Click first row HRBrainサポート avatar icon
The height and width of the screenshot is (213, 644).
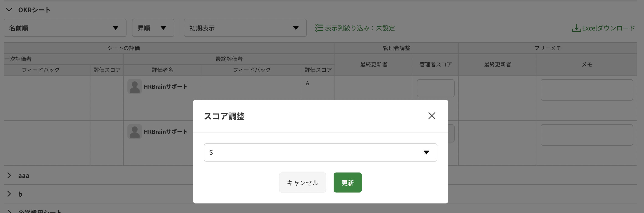pyautogui.click(x=134, y=86)
